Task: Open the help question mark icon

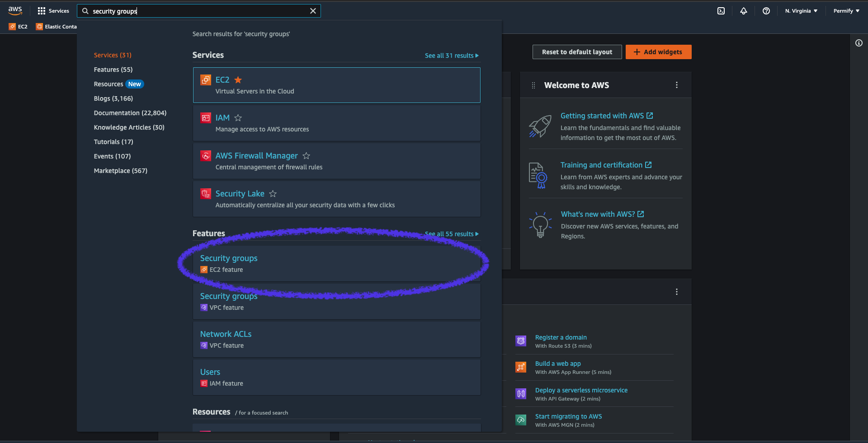Action: click(x=766, y=11)
